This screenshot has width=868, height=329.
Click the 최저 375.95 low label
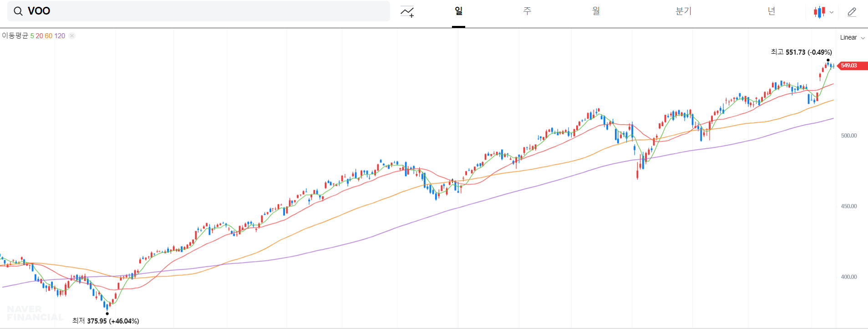[x=106, y=321]
